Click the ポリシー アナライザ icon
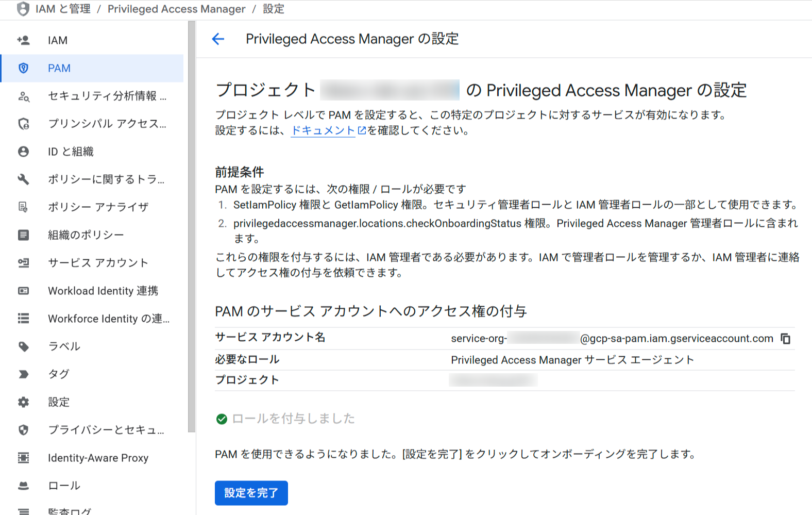The width and height of the screenshot is (812, 515). [x=23, y=207]
